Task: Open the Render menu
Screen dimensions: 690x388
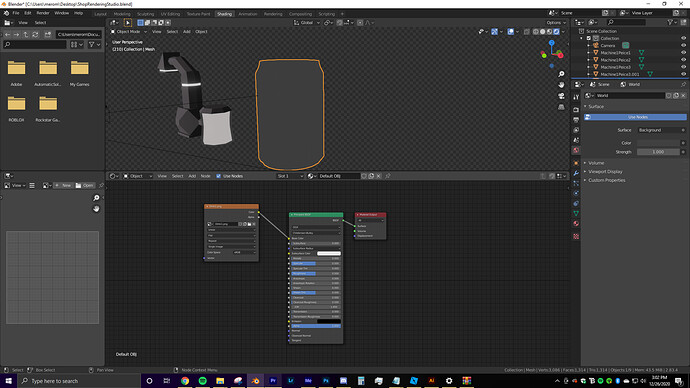Action: point(43,13)
